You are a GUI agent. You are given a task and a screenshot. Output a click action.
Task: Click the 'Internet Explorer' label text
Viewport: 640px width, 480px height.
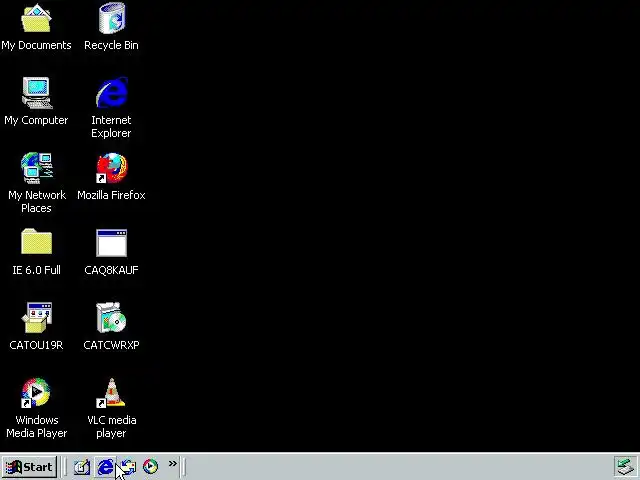111,127
